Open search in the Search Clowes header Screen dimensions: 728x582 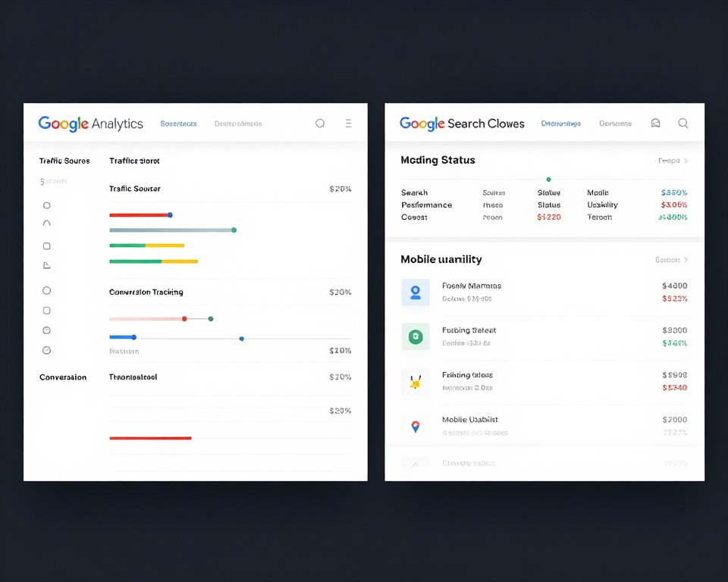683,123
